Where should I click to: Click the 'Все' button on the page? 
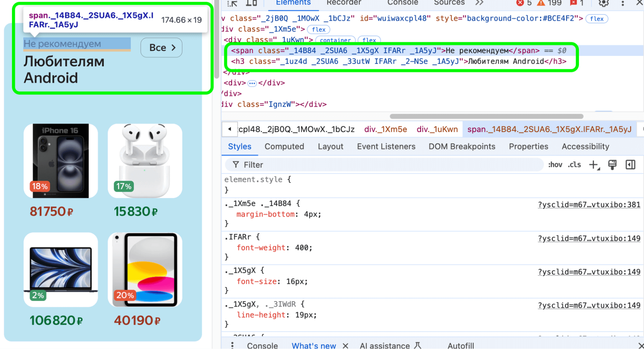pos(161,48)
